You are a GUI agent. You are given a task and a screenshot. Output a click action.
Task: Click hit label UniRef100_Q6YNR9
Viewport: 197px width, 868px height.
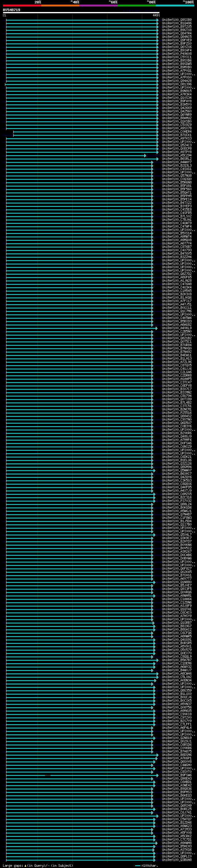pyautogui.click(x=177, y=115)
